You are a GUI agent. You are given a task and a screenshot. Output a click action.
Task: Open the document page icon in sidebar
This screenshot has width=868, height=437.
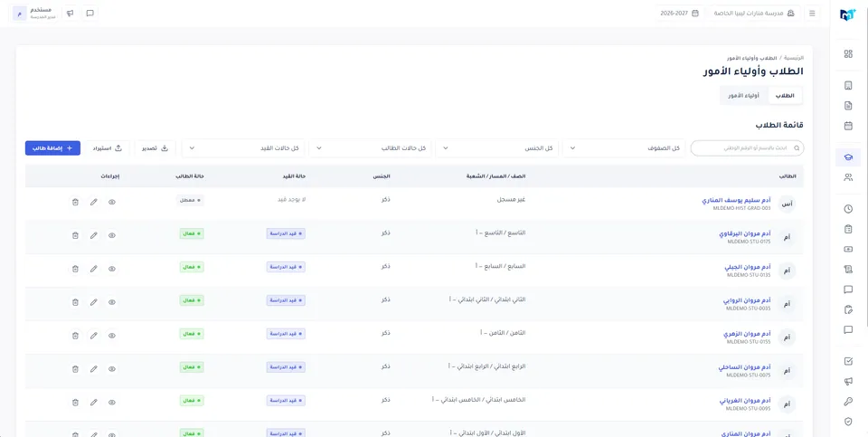pos(848,105)
